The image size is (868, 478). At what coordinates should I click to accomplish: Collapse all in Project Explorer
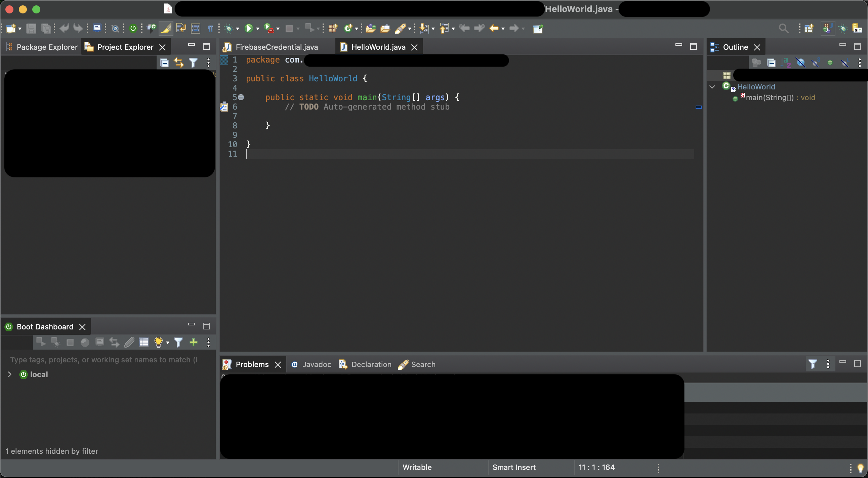tap(164, 63)
